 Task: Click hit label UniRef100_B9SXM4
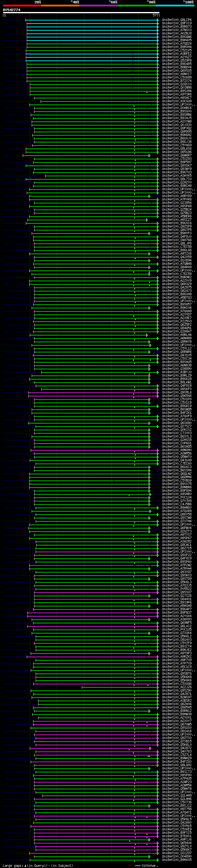click(x=177, y=91)
